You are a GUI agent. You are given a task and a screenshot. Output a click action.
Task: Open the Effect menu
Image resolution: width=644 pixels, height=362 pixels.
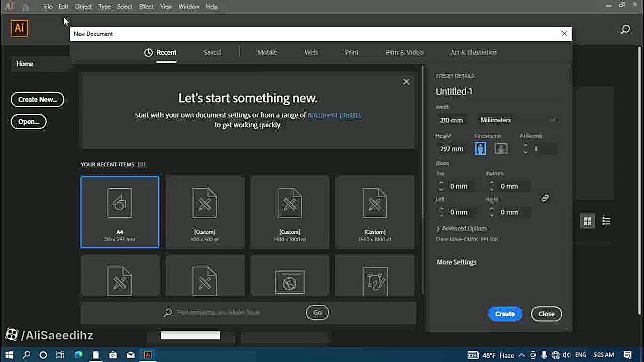[x=146, y=7]
